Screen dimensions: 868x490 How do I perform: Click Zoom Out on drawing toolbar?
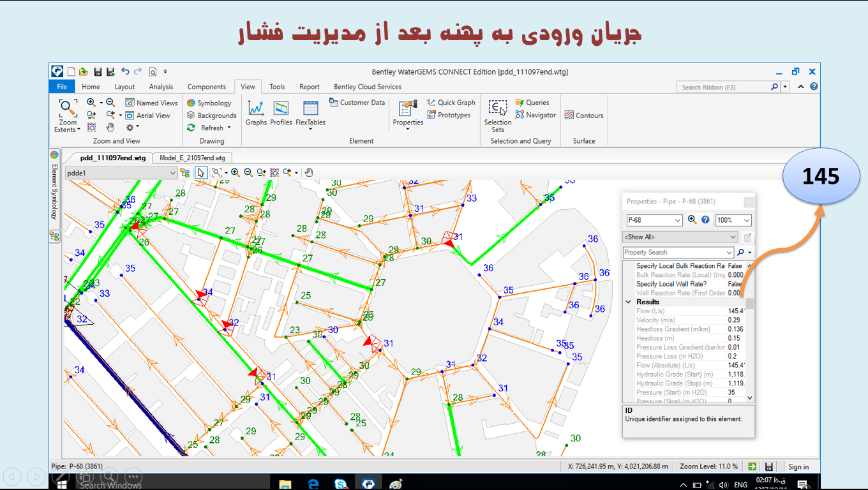click(247, 172)
